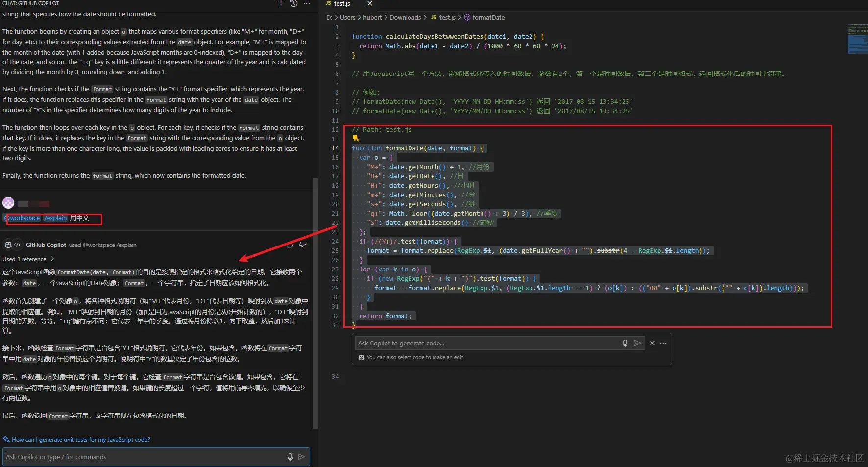This screenshot has height=467, width=868.
Task: Send the inline Copilot request
Action: [x=638, y=343]
